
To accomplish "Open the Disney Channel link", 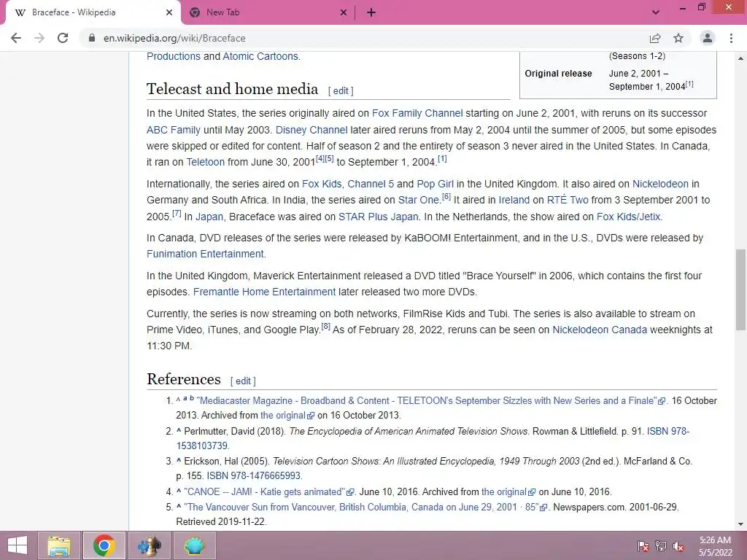I will pos(311,130).
